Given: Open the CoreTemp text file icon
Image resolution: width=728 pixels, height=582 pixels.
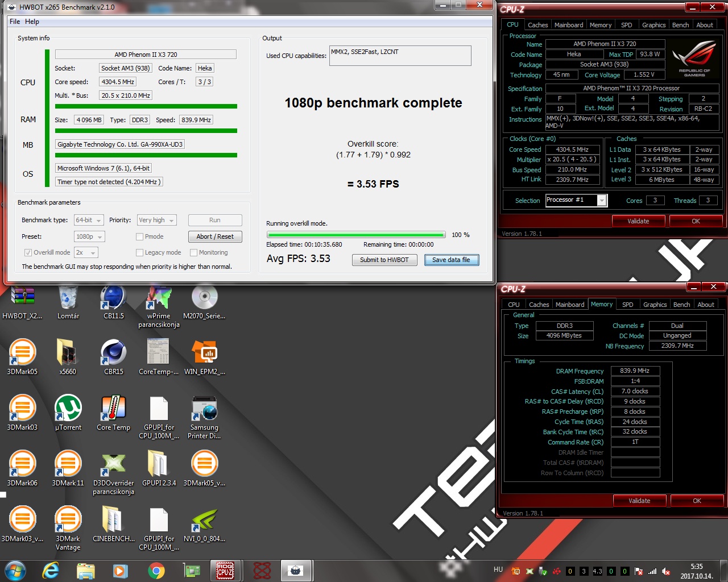Looking at the screenshot, I should [159, 357].
